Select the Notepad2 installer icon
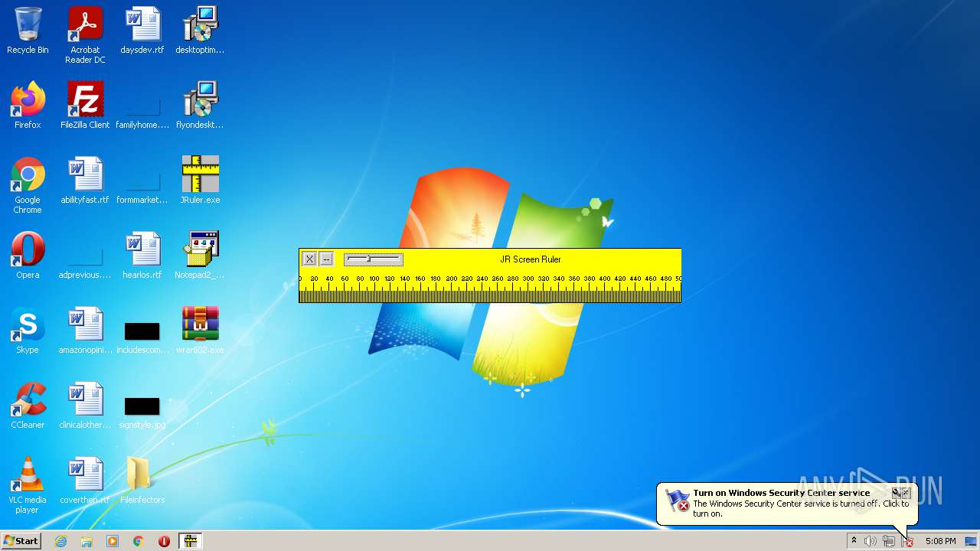 [x=200, y=256]
